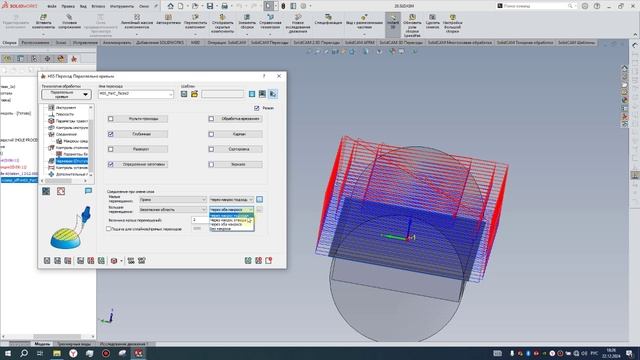640x360 pixels.
Task: Click the Home icon in the top toolbar
Action: [x=171, y=6]
